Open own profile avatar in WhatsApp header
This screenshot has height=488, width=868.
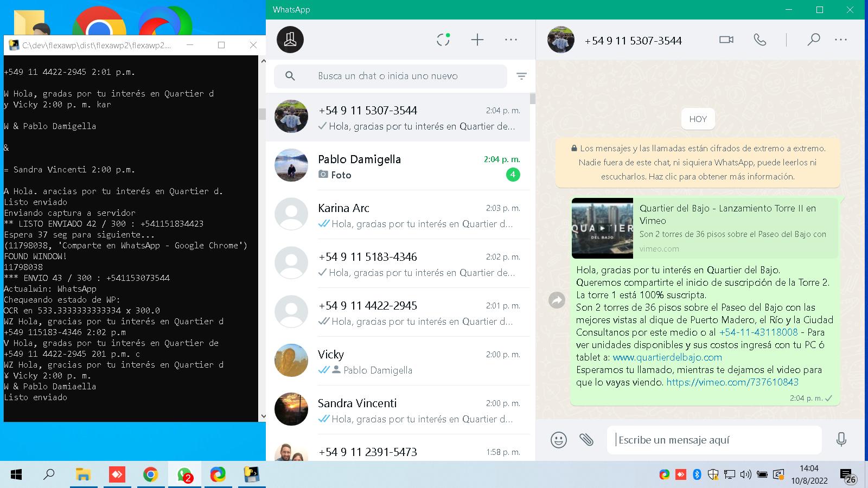click(x=290, y=40)
